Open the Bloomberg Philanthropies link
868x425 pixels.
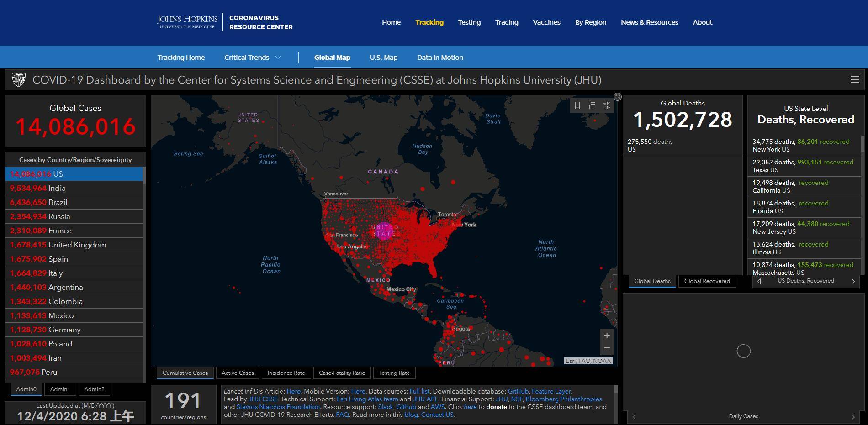coord(564,399)
